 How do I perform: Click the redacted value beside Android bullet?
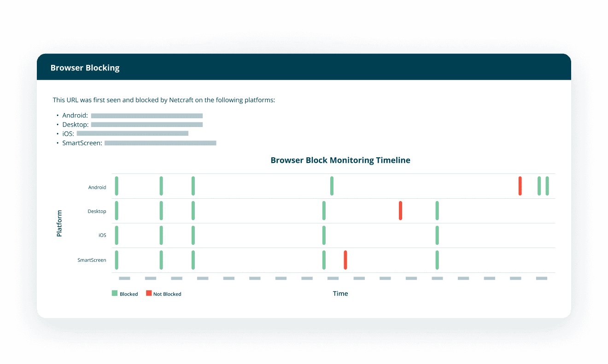point(146,116)
